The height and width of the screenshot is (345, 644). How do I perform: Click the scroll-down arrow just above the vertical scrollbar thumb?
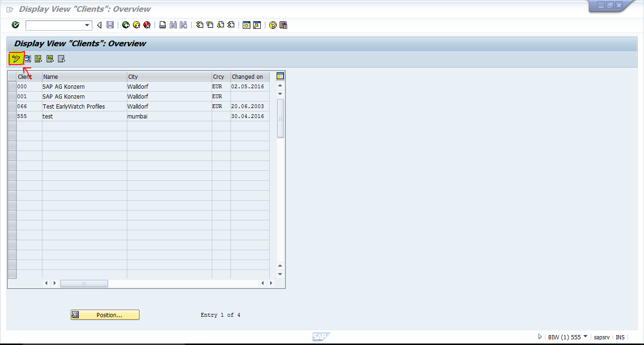pyautogui.click(x=280, y=93)
